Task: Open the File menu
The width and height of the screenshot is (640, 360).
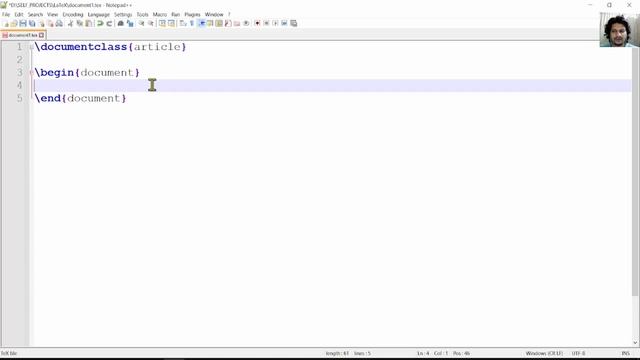Action: (x=6, y=14)
